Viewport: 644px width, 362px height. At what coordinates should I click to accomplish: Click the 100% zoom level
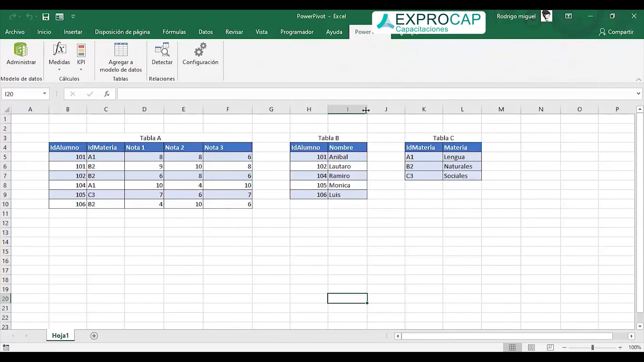coord(635,348)
